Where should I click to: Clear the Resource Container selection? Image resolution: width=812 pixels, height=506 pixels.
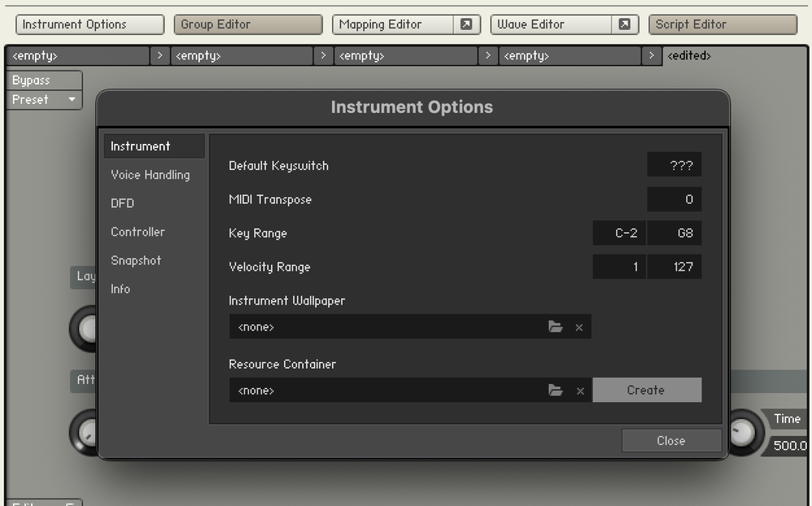click(x=580, y=390)
